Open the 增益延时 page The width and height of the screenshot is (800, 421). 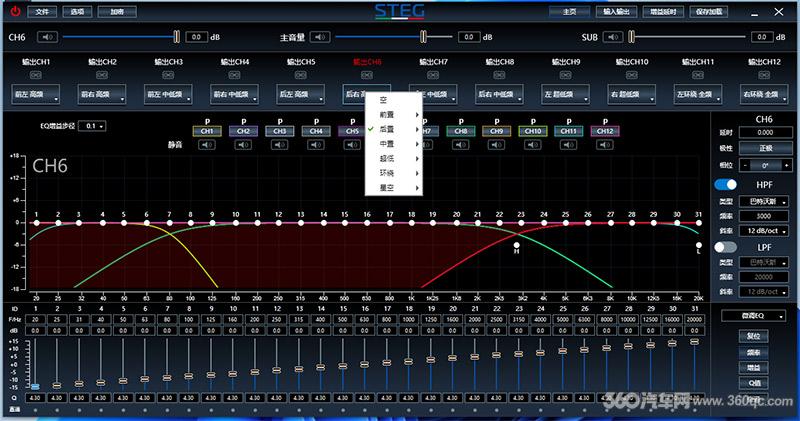tap(663, 11)
